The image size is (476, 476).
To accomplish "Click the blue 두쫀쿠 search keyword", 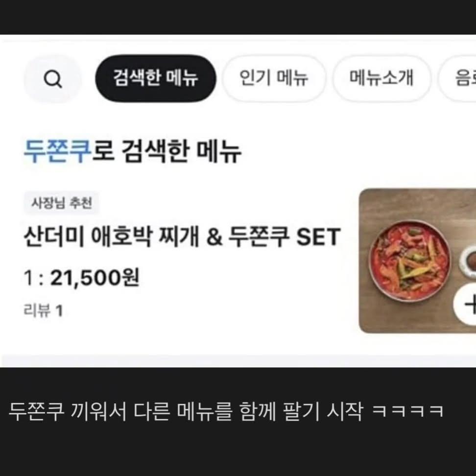I will (x=57, y=151).
